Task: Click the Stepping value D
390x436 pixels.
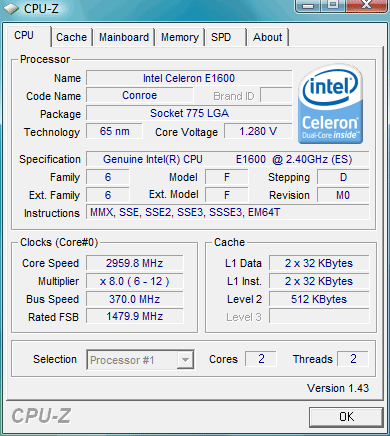Action: pos(343,177)
